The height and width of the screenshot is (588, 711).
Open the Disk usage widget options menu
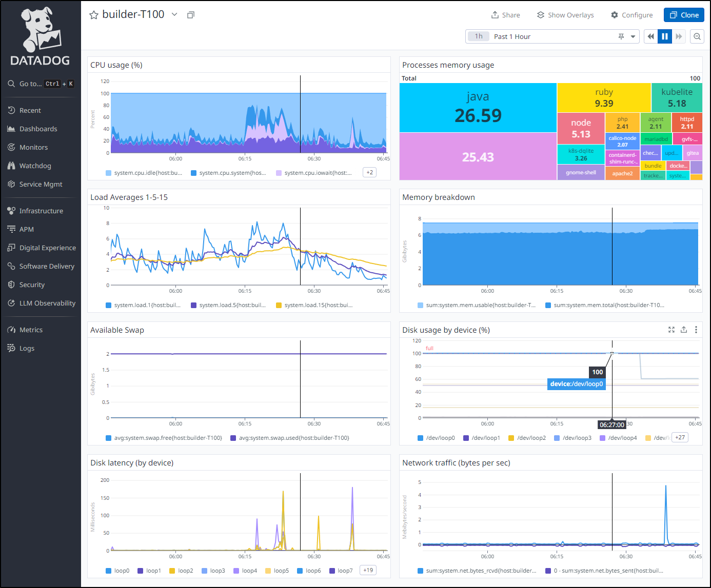point(696,330)
